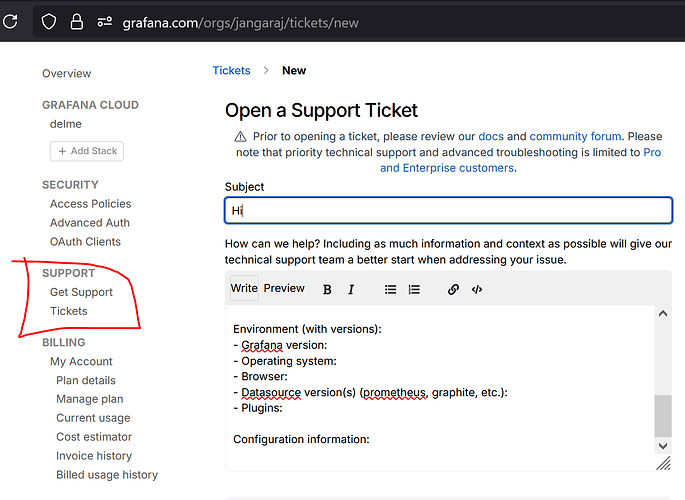Click the textarea resize handle
The height and width of the screenshot is (500, 685).
click(x=663, y=463)
